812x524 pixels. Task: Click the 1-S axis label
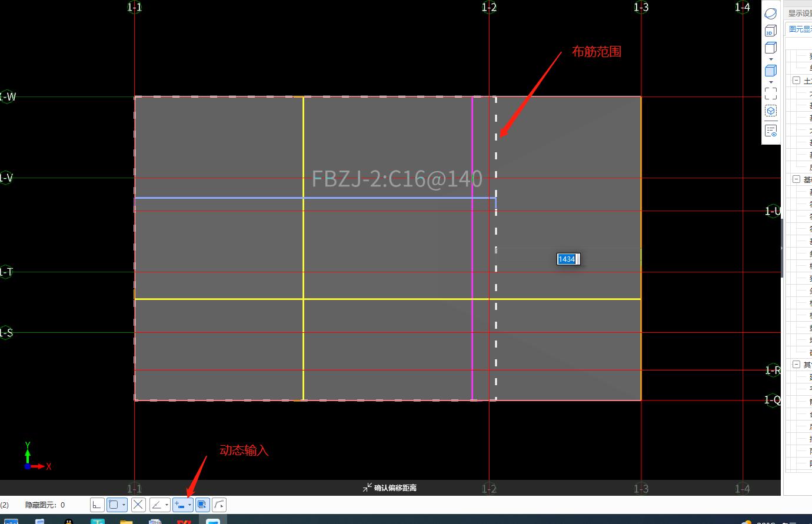click(x=6, y=333)
